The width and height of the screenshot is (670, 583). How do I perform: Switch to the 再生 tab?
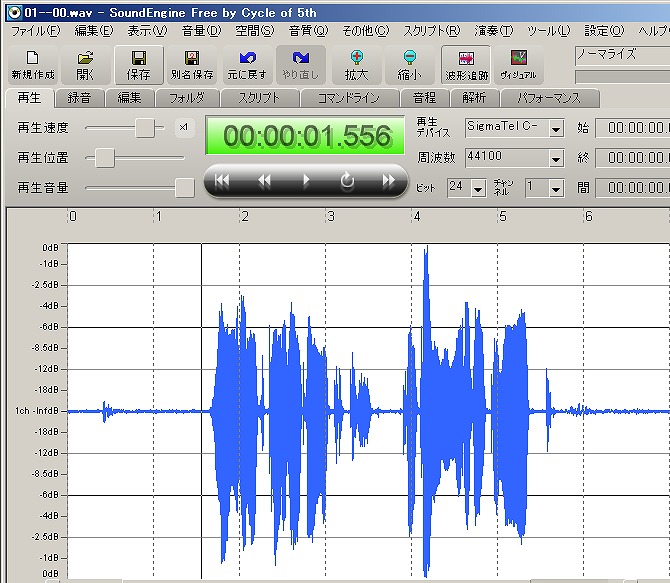29,98
